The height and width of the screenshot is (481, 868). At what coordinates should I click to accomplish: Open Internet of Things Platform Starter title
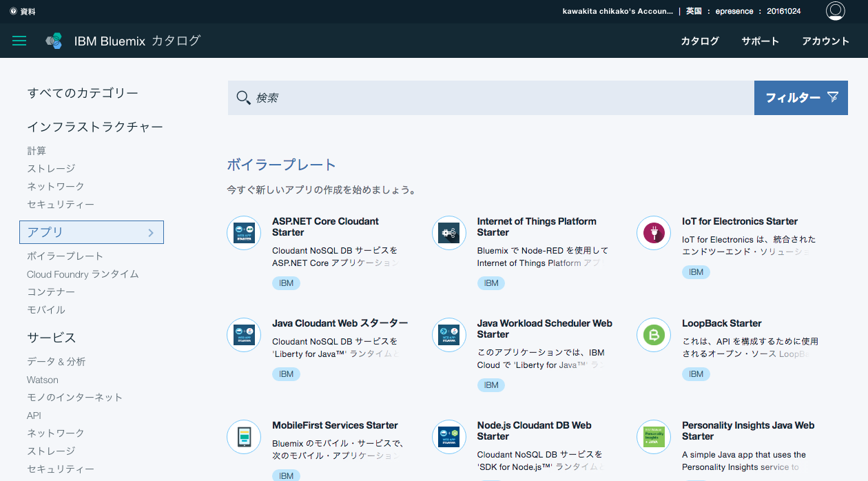(x=537, y=227)
